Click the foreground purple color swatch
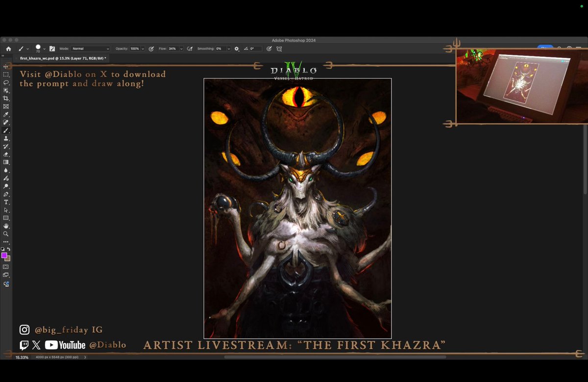The image size is (588, 382). pos(4,255)
